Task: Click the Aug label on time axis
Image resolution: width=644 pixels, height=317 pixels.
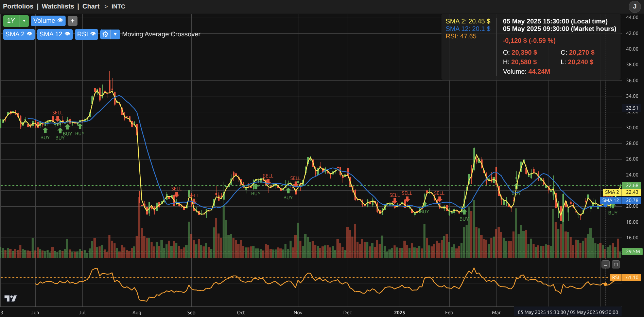Action: tap(137, 313)
